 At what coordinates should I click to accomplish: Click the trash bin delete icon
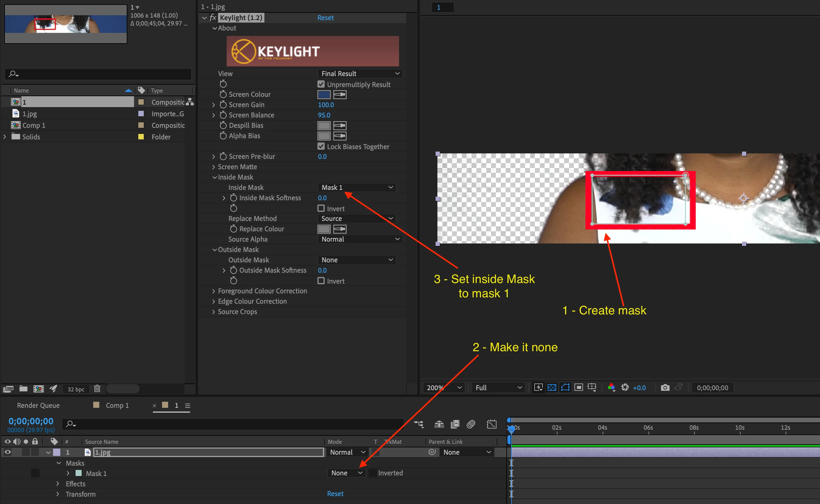pos(97,388)
